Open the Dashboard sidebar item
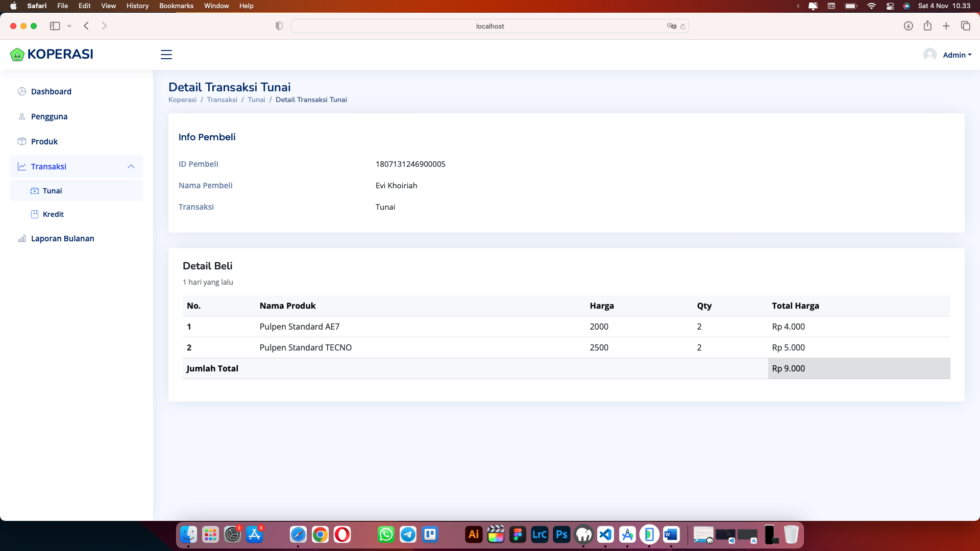Image resolution: width=980 pixels, height=551 pixels. (x=51, y=91)
